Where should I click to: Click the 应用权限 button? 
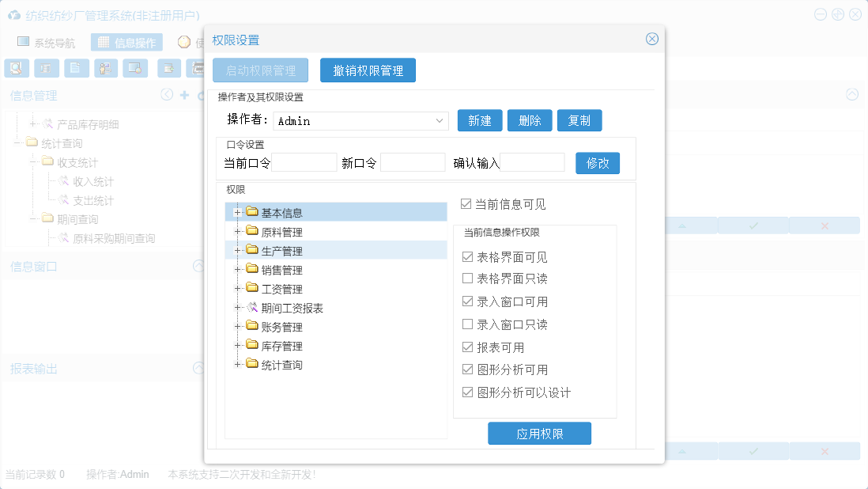pos(539,434)
